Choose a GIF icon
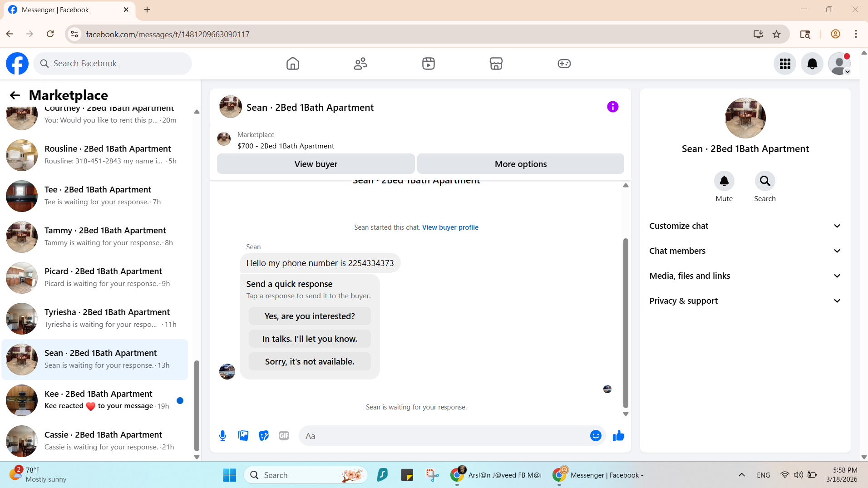868x488 pixels. 284,436
